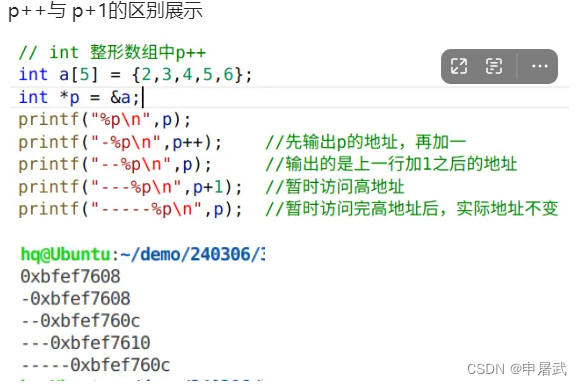582x385 pixels.
Task: Click the code printf("---%p\n",p+1);
Action: [130, 187]
